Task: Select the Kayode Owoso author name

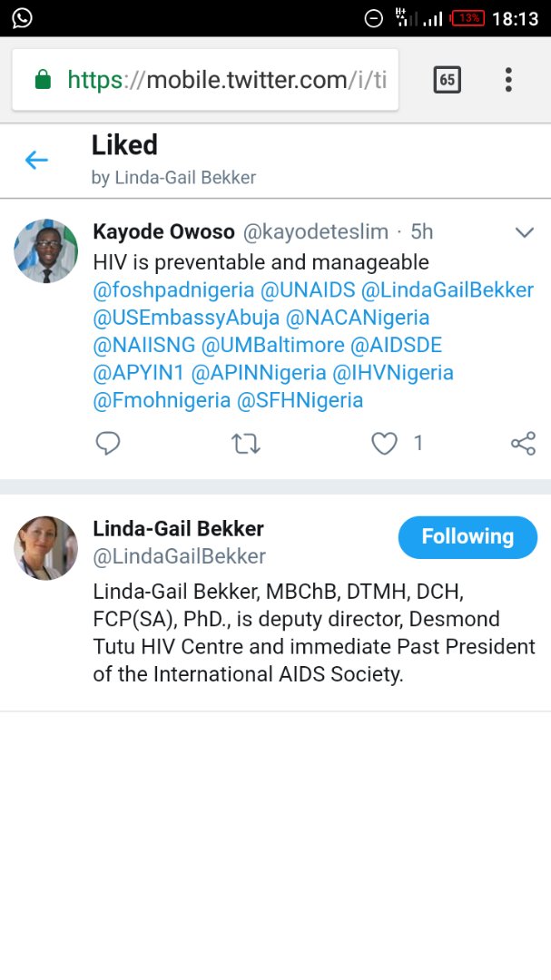Action: (163, 231)
